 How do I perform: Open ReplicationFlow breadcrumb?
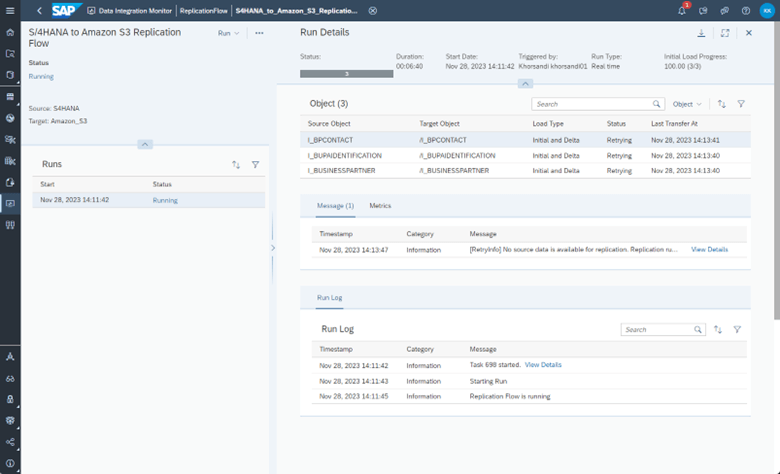[203, 10]
